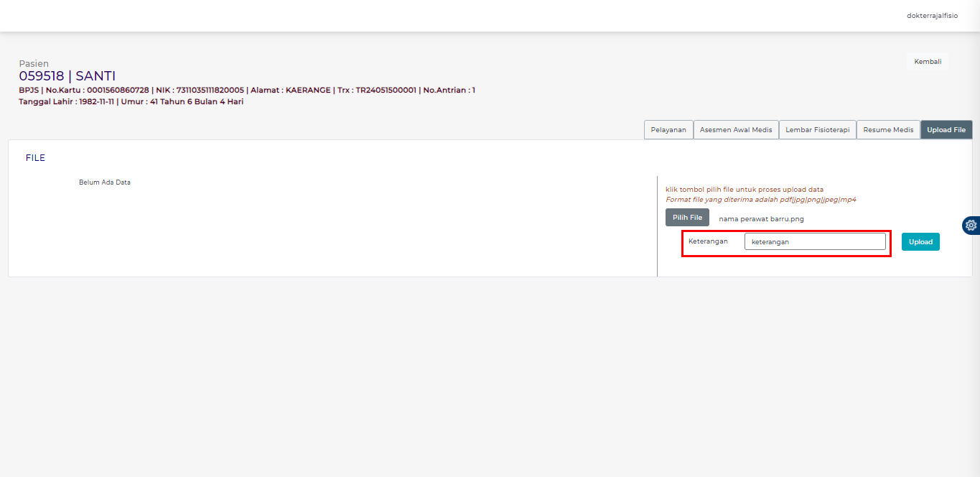Click the blue Upload button

[x=920, y=242]
